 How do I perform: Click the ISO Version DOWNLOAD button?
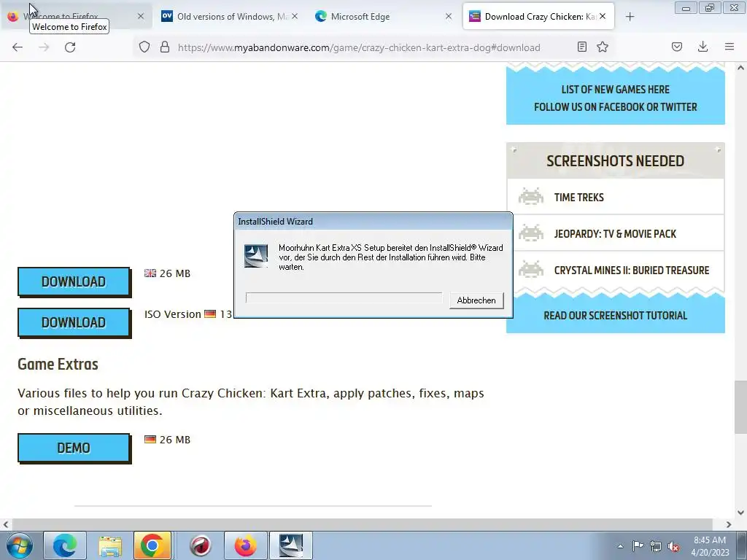pos(74,323)
